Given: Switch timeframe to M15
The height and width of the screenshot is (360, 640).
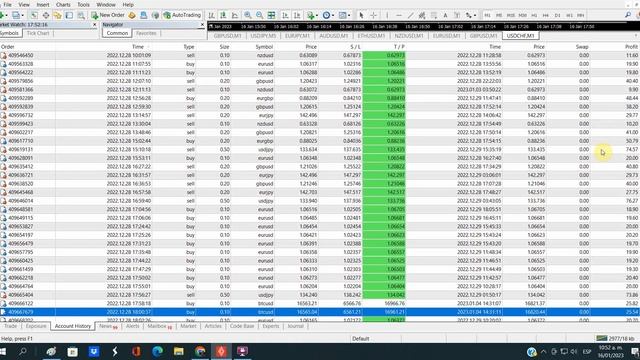Looking at the screenshot, I should click(511, 16).
